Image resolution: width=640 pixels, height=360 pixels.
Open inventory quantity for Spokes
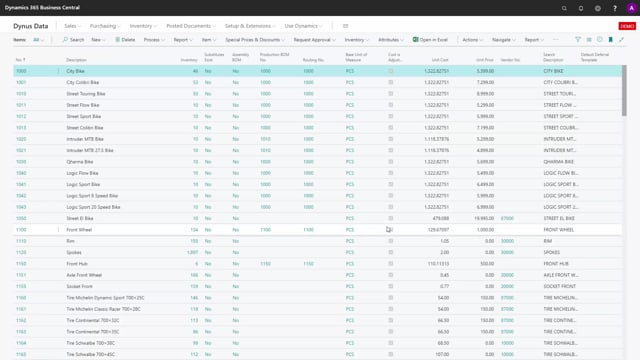pos(192,252)
